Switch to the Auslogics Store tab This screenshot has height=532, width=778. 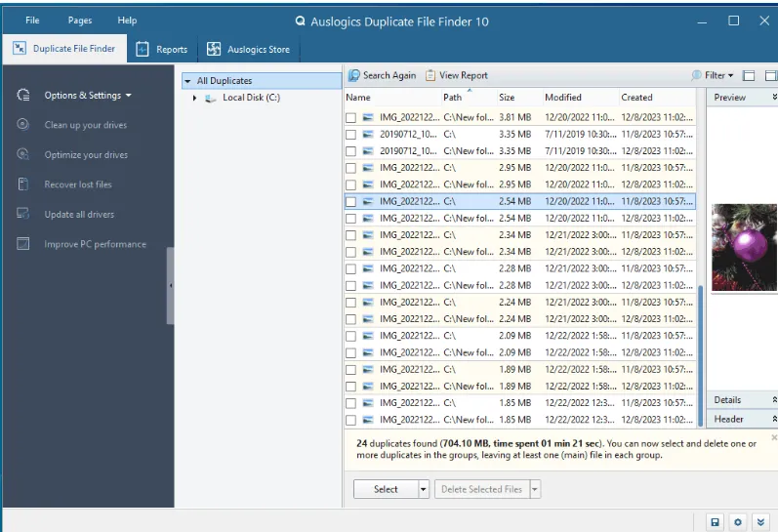[249, 49]
